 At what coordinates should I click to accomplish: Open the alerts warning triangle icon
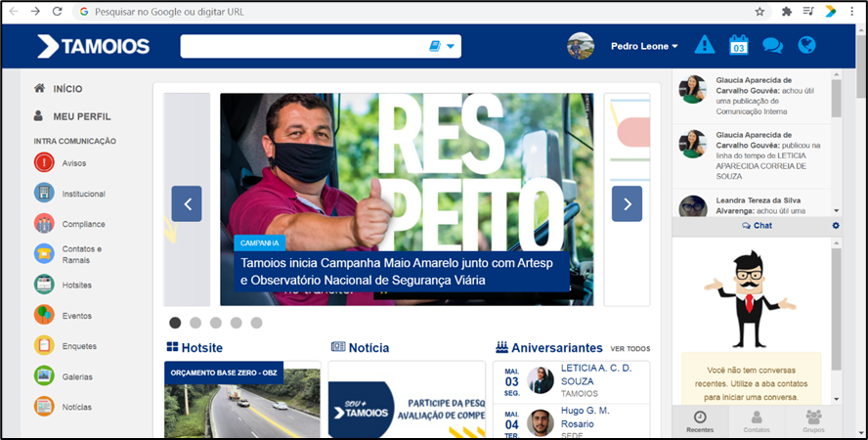pyautogui.click(x=704, y=46)
